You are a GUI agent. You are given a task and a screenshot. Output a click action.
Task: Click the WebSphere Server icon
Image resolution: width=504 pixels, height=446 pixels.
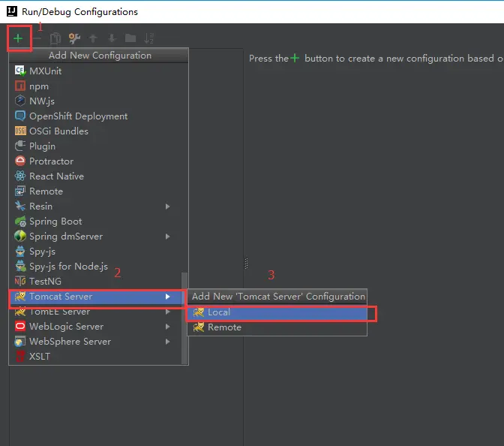coord(20,342)
